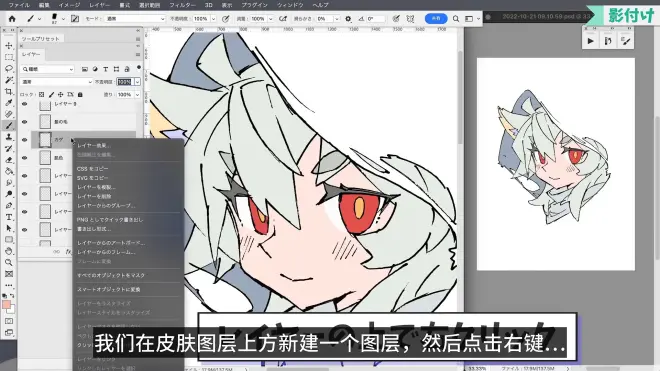Click the foreground color swatch

[x=6, y=304]
